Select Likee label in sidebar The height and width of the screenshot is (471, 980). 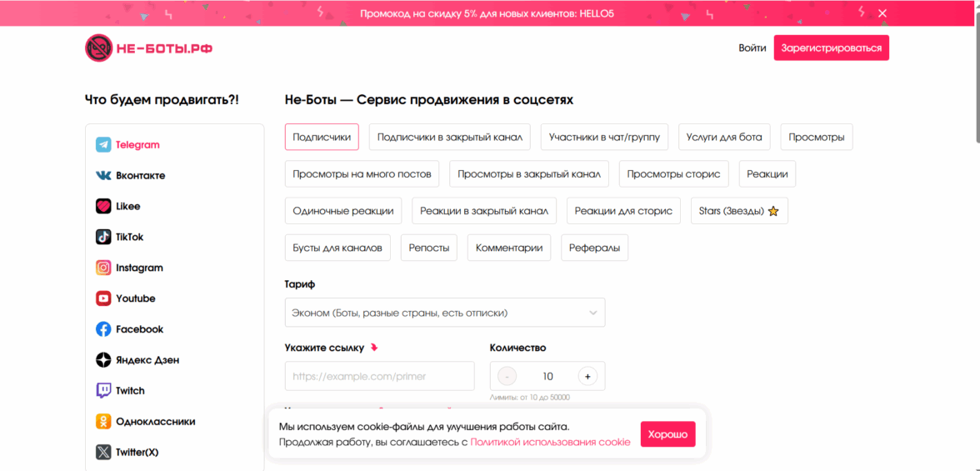pyautogui.click(x=128, y=207)
